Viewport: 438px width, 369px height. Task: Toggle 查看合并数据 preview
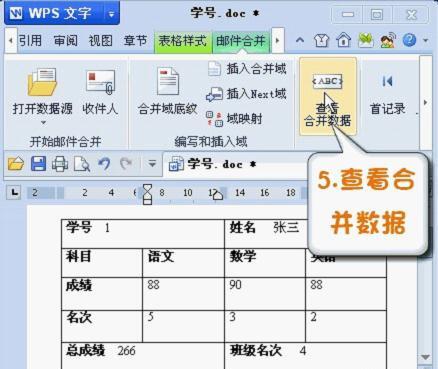[328, 96]
